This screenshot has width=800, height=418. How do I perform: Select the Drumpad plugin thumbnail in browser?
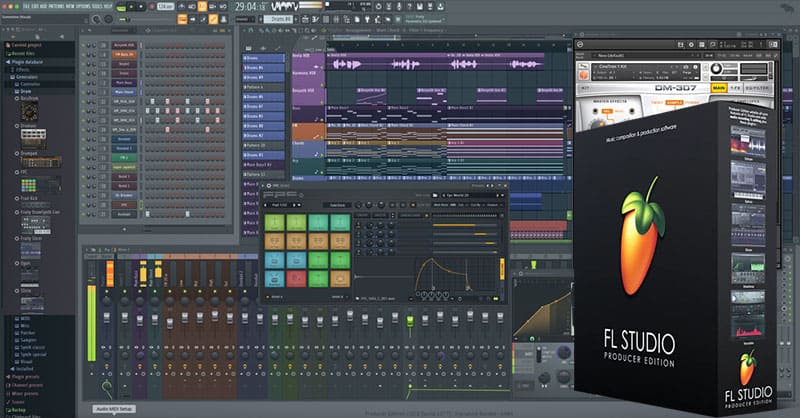coord(42,163)
